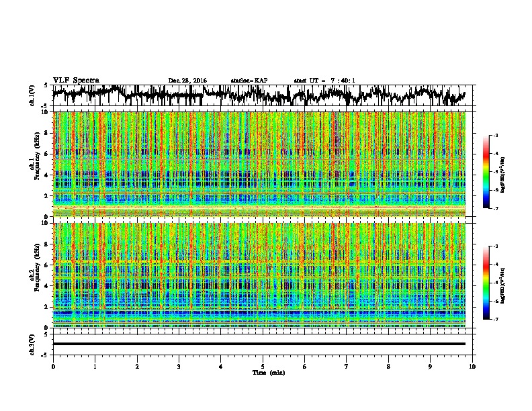The height and width of the screenshot is (411, 532).
Task: Click inside the ch.1 spectrogram panel
Action: pyautogui.click(x=259, y=164)
